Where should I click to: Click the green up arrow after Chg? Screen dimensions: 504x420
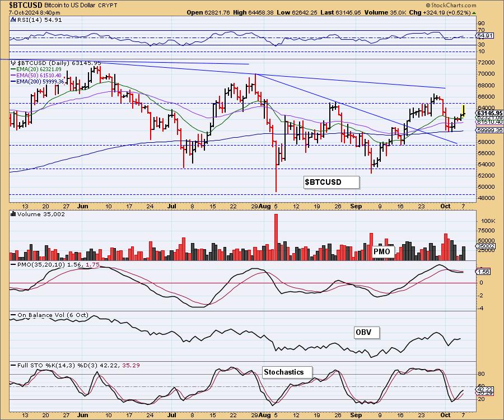(474, 13)
